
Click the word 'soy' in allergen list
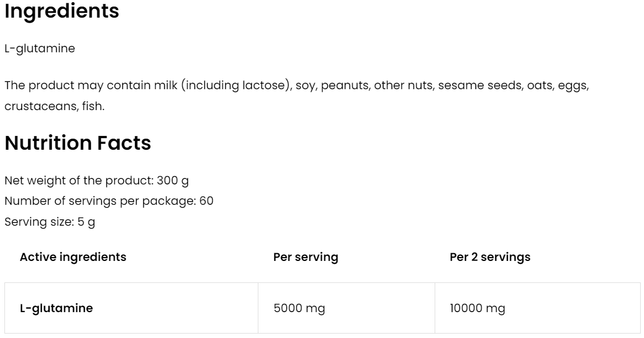pyautogui.click(x=305, y=86)
